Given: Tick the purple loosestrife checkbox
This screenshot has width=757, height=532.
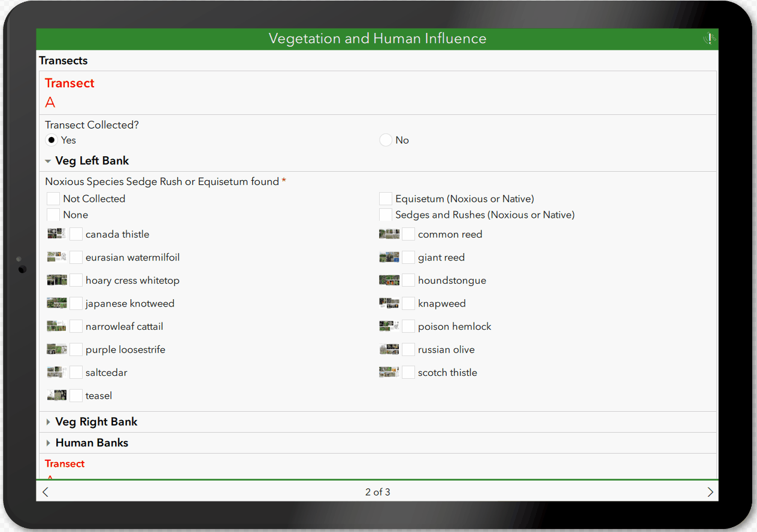Looking at the screenshot, I should point(76,349).
